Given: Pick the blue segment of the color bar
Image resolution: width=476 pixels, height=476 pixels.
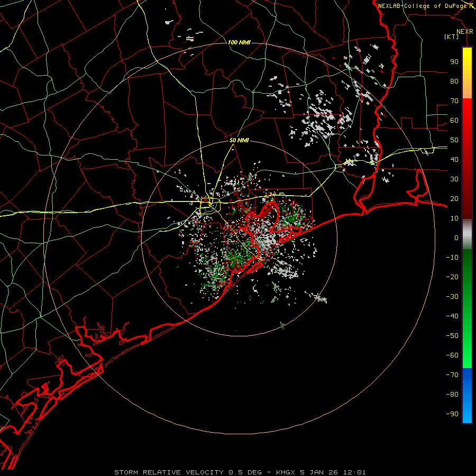Looking at the screenshot, I should click(x=467, y=396).
